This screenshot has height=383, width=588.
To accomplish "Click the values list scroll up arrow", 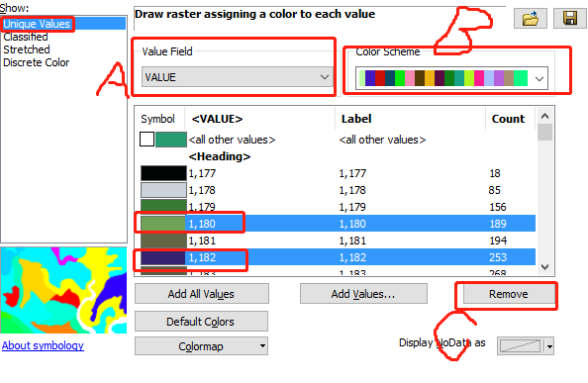I will [544, 116].
